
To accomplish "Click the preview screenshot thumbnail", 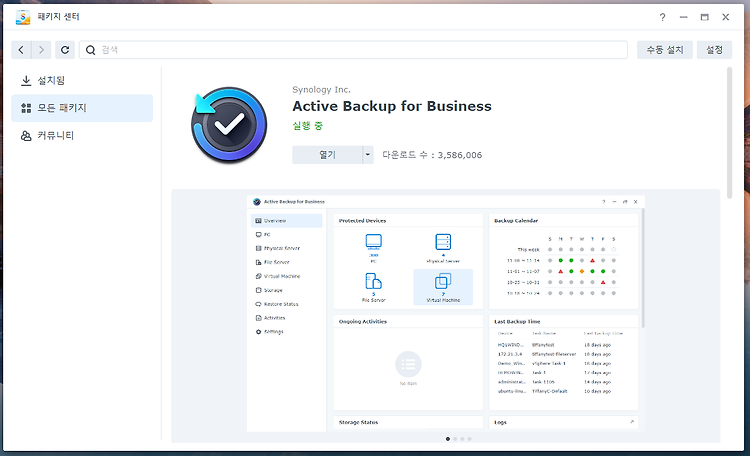I will 446,313.
